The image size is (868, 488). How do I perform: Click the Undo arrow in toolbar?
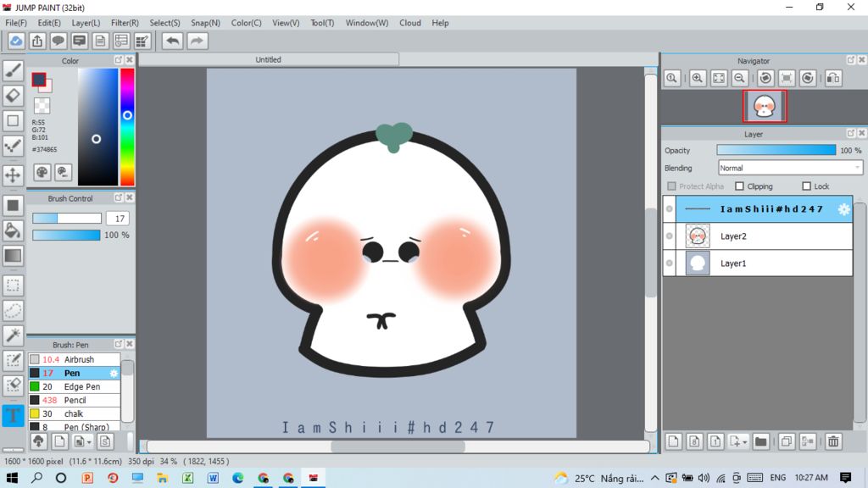point(173,41)
